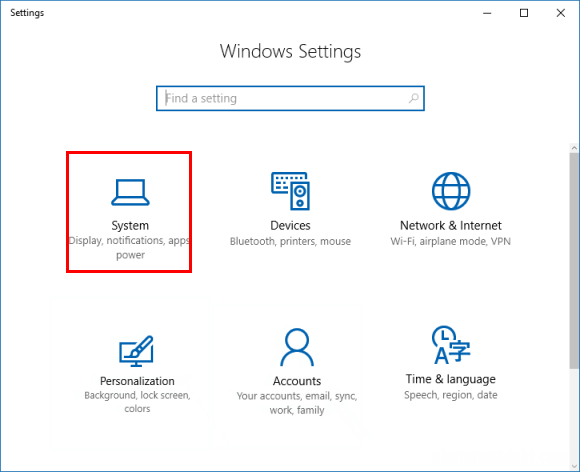Click the scrollbar up arrow
Viewport: 580px width, 472px height.
click(x=574, y=148)
